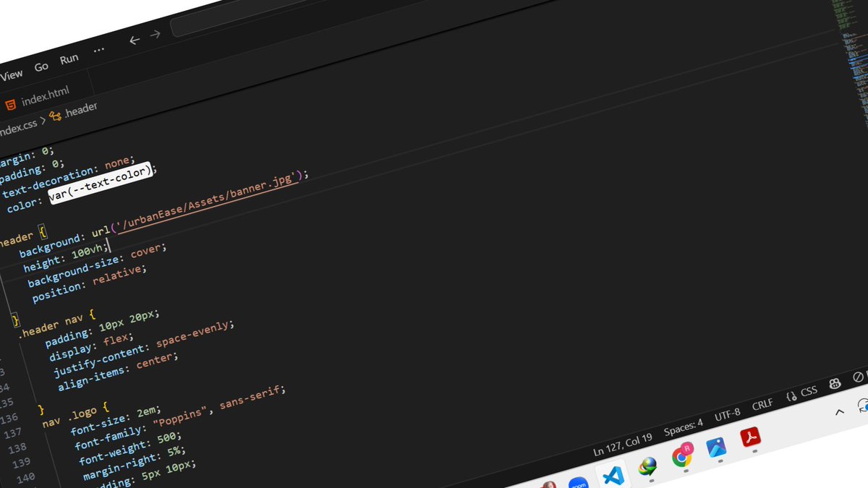Click the curly braces icon beside CSS

(x=791, y=396)
